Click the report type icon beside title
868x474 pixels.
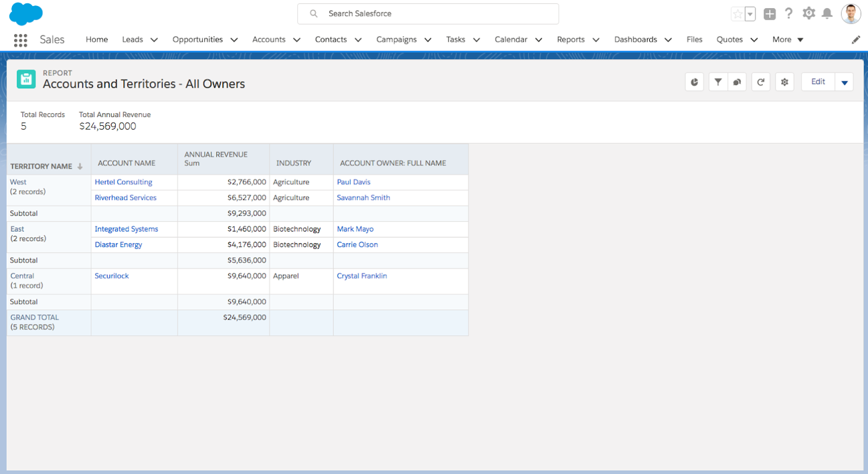26,79
